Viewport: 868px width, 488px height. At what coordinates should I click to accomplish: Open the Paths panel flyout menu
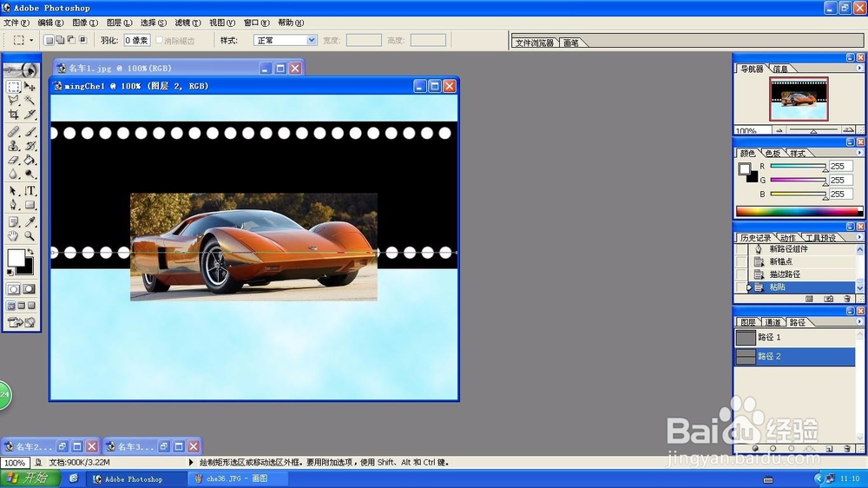tap(859, 322)
